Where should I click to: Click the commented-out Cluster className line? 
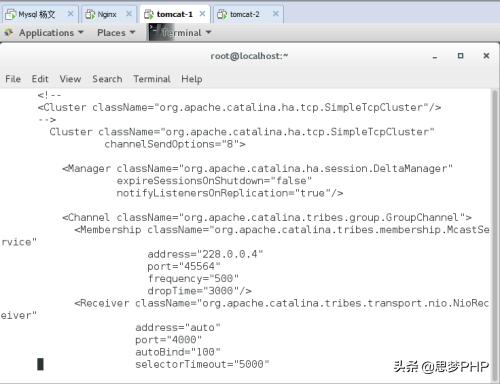(x=239, y=108)
